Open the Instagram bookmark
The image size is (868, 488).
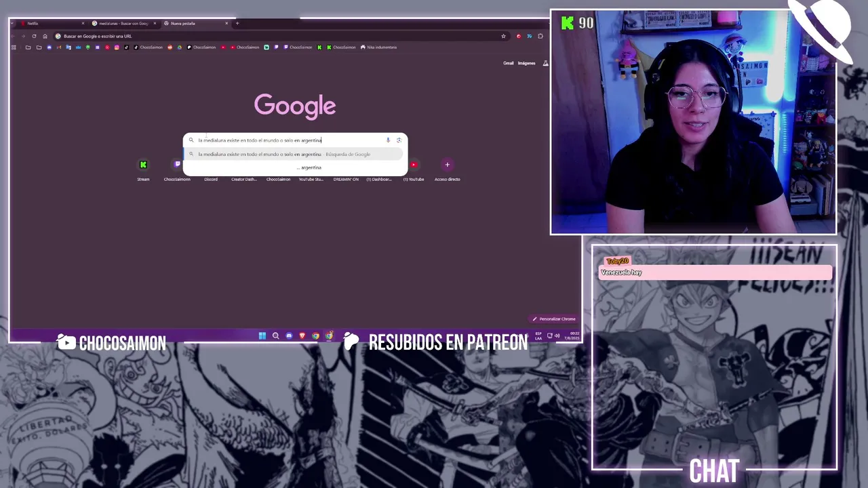[x=117, y=47]
